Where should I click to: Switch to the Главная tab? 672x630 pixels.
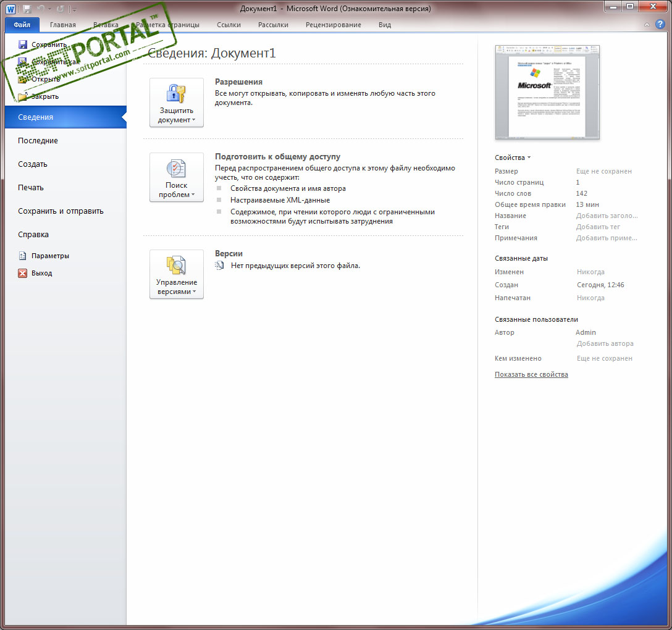62,25
